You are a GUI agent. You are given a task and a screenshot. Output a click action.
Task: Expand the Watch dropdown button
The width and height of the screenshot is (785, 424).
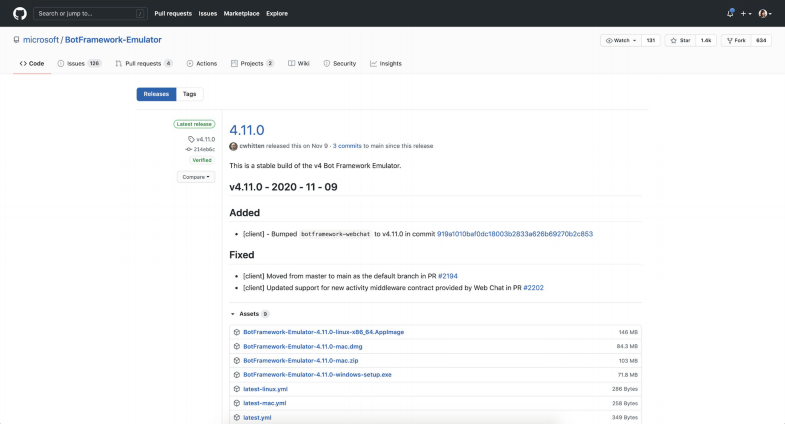pyautogui.click(x=621, y=41)
